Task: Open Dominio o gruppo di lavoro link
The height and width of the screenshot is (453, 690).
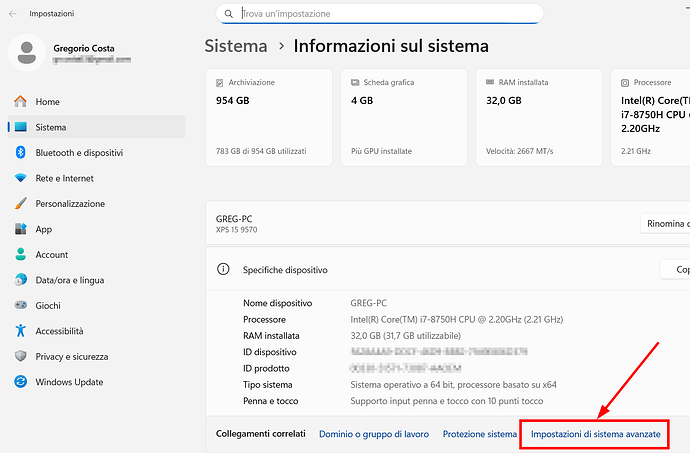Action: tap(374, 434)
